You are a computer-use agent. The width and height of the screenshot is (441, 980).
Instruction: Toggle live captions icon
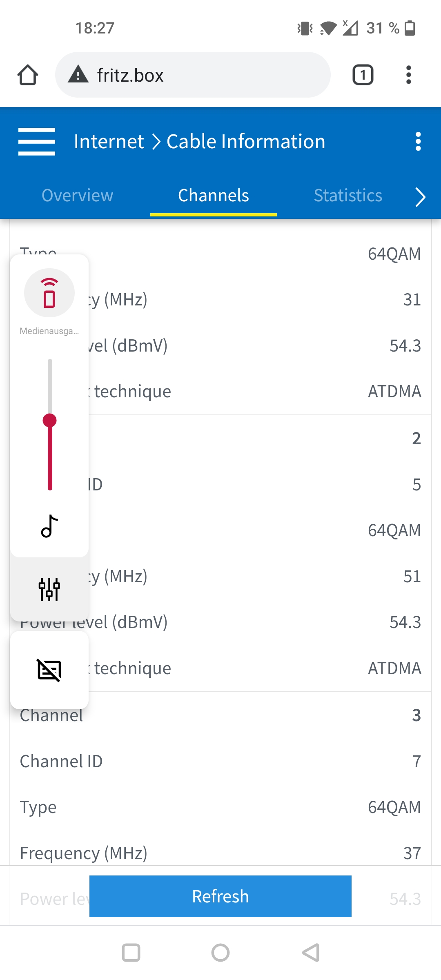pos(49,670)
